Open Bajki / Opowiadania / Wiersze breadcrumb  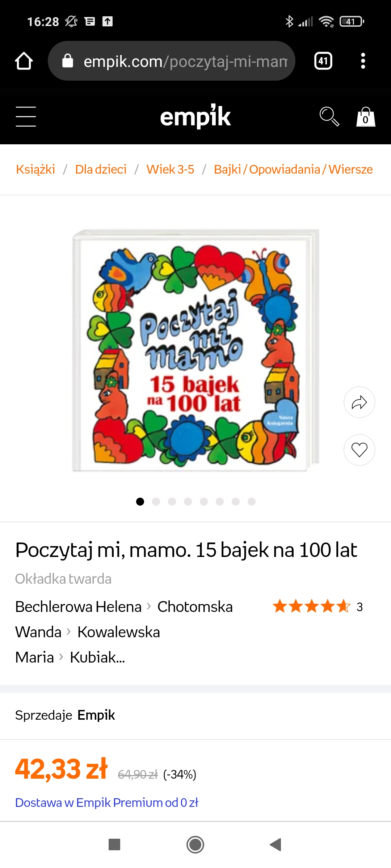tap(293, 169)
